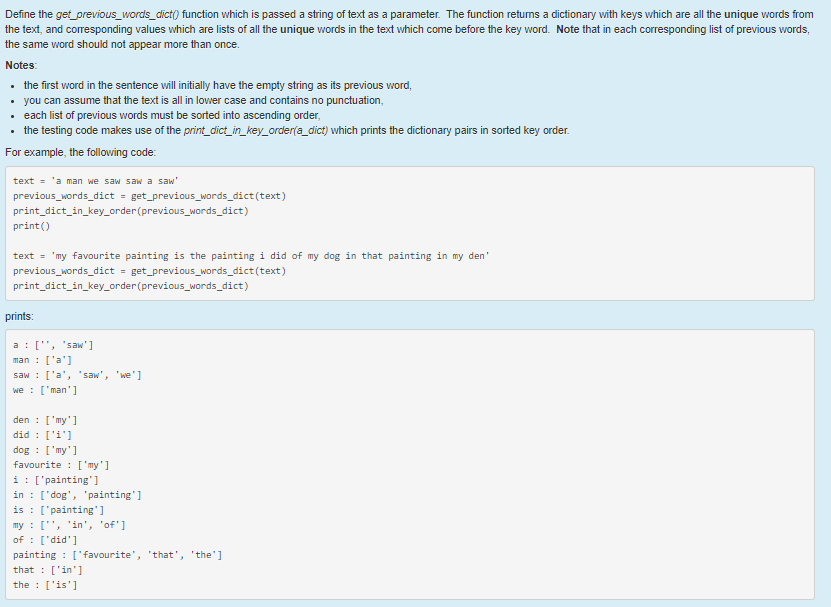Image resolution: width=831 pixels, height=607 pixels.
Task: Click output line beginning with painting :
Action: pyautogui.click(x=118, y=555)
